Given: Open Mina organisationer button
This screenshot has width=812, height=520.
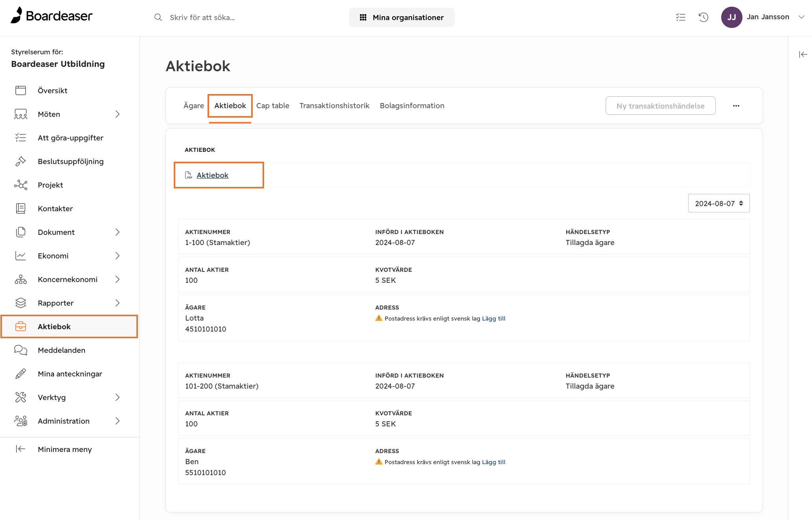Looking at the screenshot, I should (x=402, y=17).
